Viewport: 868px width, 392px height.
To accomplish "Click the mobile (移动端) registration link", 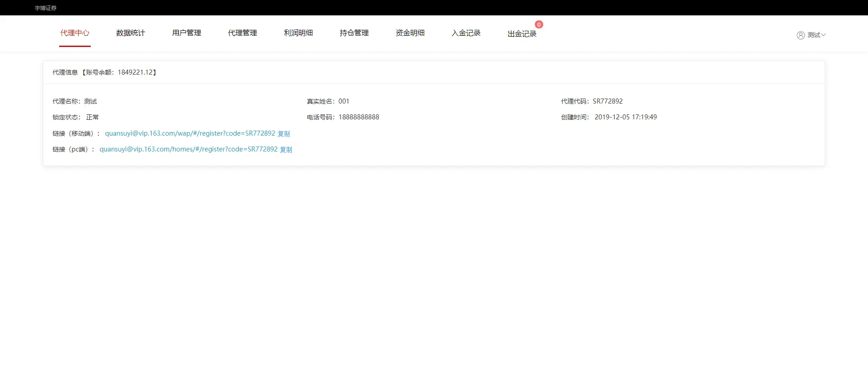I will click(x=190, y=133).
